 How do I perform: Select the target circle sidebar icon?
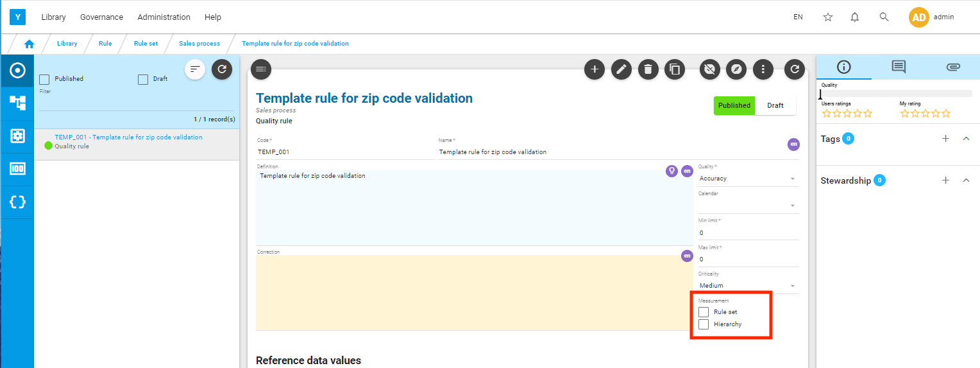17,70
